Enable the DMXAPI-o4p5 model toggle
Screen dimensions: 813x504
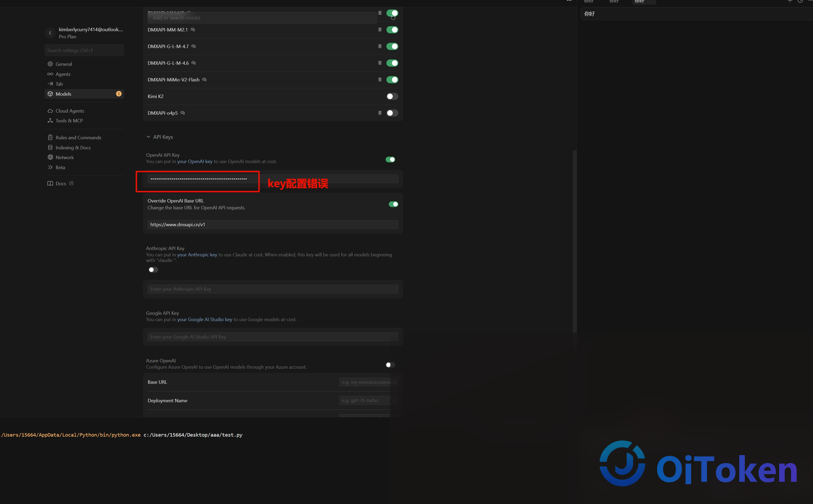pyautogui.click(x=392, y=113)
